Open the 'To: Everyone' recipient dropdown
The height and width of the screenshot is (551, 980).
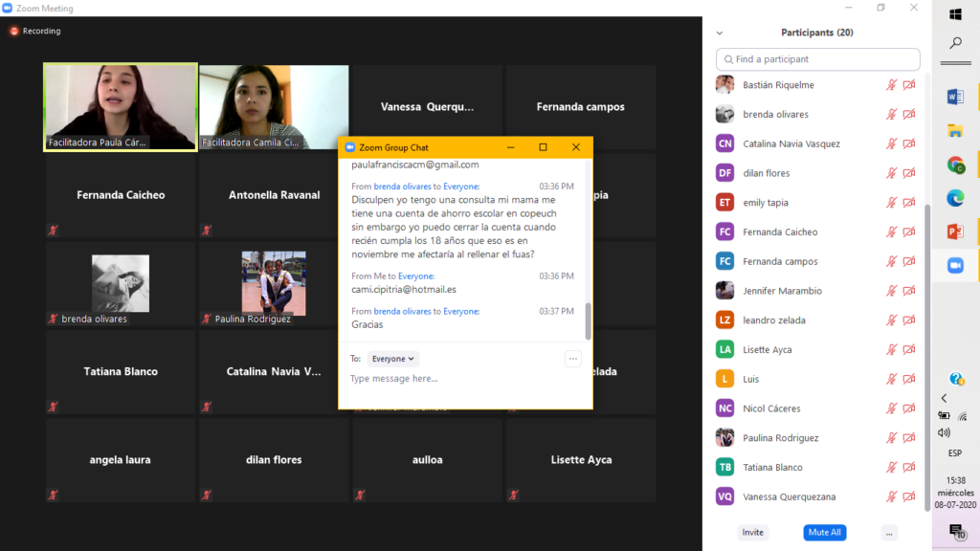394,359
